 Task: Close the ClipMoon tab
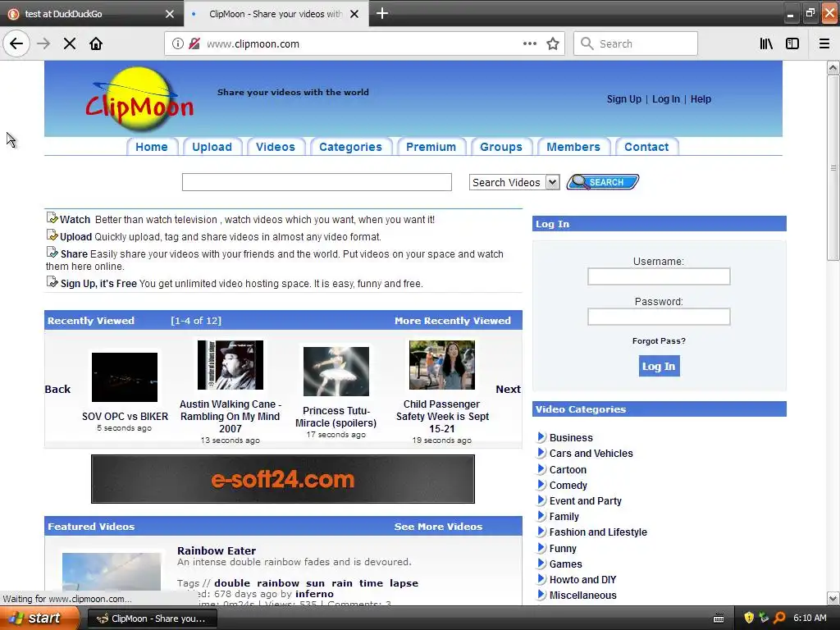tap(354, 14)
